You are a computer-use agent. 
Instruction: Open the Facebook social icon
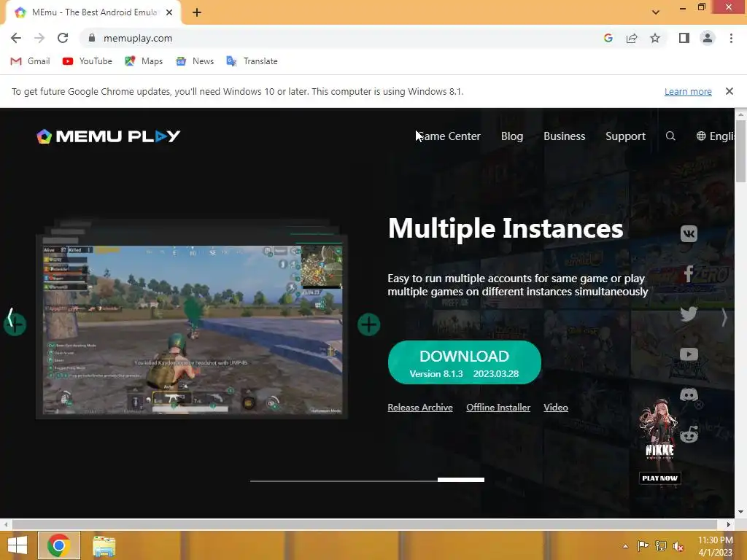689,274
